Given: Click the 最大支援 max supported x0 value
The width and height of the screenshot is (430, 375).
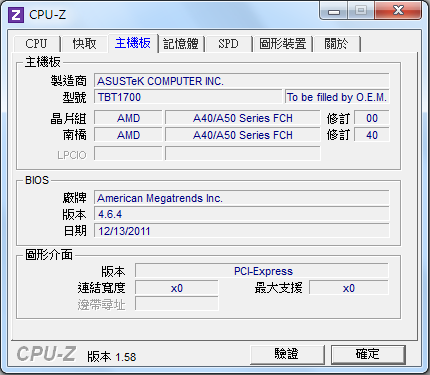Looking at the screenshot, I should click(349, 288).
